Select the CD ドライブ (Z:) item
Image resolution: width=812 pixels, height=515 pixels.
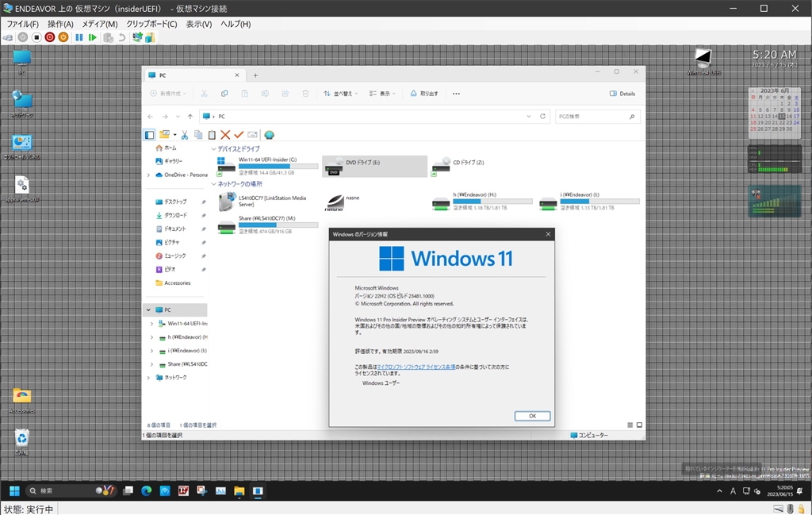click(481, 167)
